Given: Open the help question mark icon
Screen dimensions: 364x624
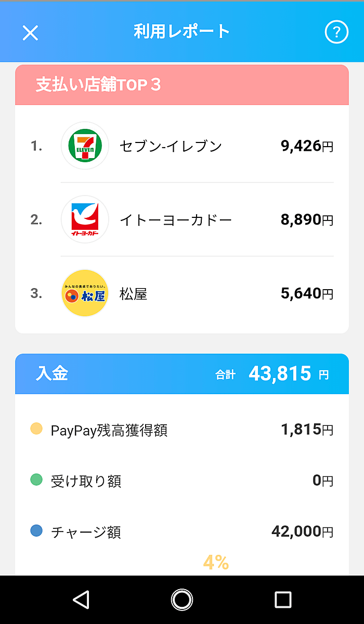Looking at the screenshot, I should (x=336, y=32).
